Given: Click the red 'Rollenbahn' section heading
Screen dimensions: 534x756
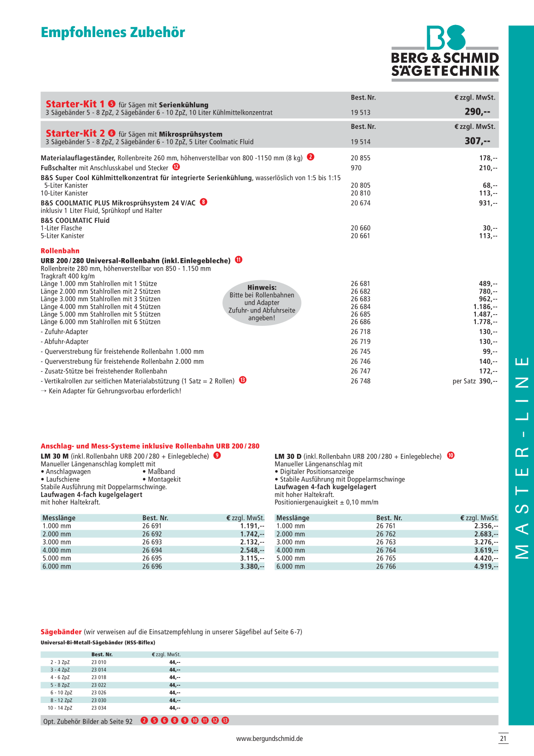Looking at the screenshot, I should pos(60,251).
